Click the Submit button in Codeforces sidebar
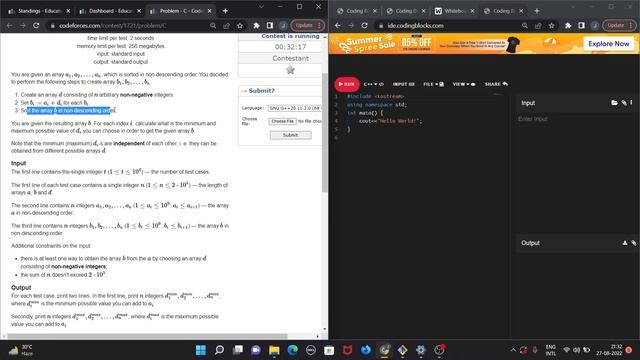Viewport: 640px width, 360px height. tap(290, 135)
